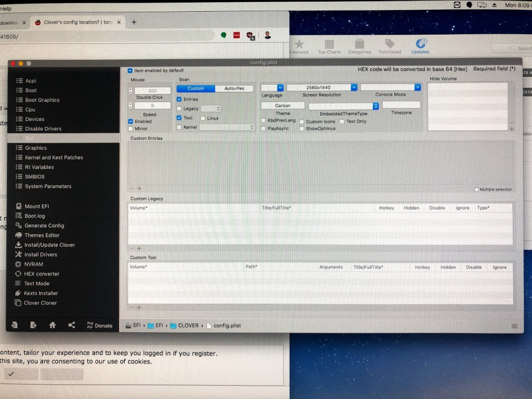The image size is (532, 399).
Task: Click the import icon in bottom toolbar
Action: tap(14, 325)
